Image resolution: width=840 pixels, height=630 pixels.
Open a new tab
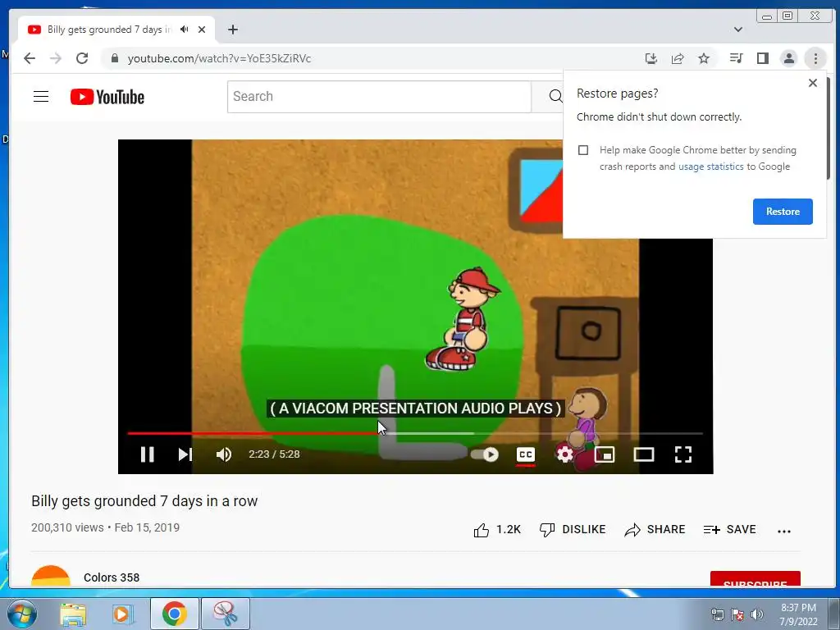tap(232, 30)
